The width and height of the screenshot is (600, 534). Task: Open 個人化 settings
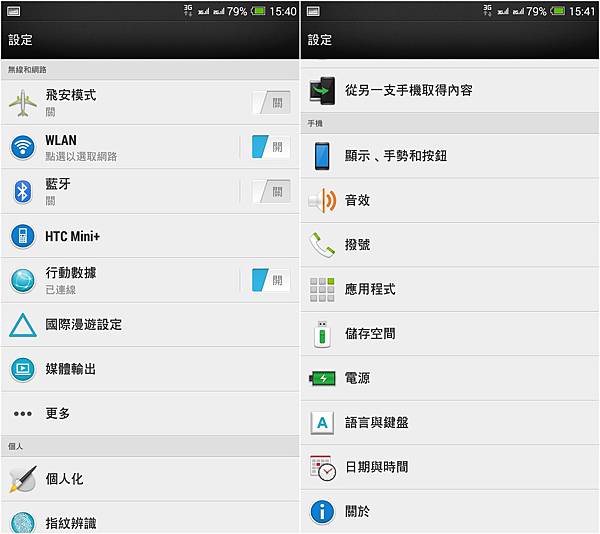click(x=150, y=479)
